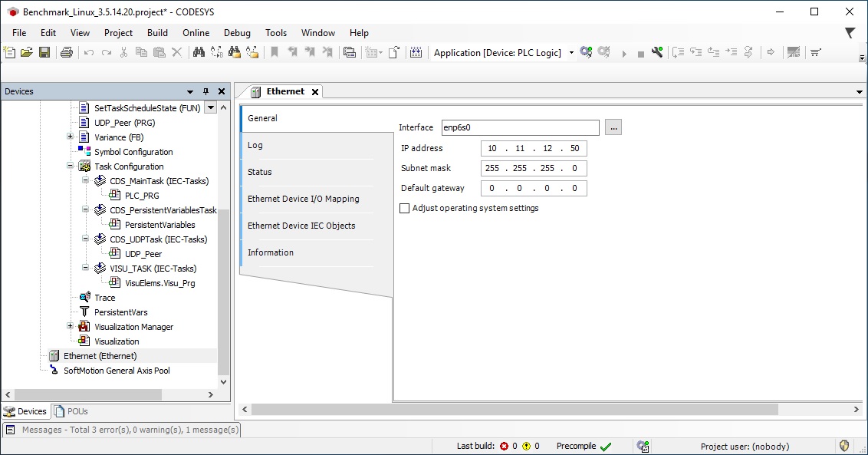The height and width of the screenshot is (455, 868).
Task: Enable Adjust operating system settings checkbox
Action: tap(405, 209)
